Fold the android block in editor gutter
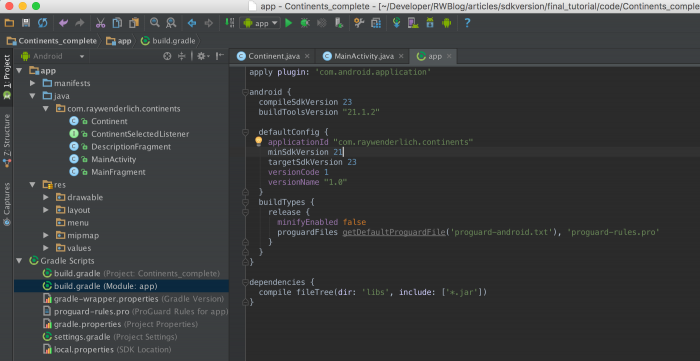The width and height of the screenshot is (700, 361). click(x=245, y=92)
